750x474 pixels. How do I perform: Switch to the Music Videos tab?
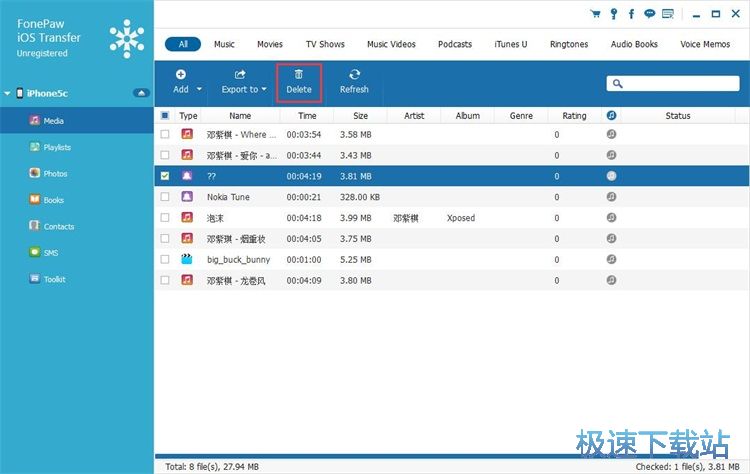pos(391,44)
